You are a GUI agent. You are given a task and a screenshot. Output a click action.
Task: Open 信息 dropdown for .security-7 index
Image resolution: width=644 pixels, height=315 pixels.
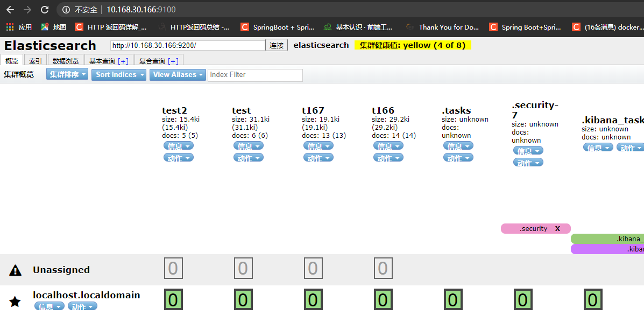point(528,151)
